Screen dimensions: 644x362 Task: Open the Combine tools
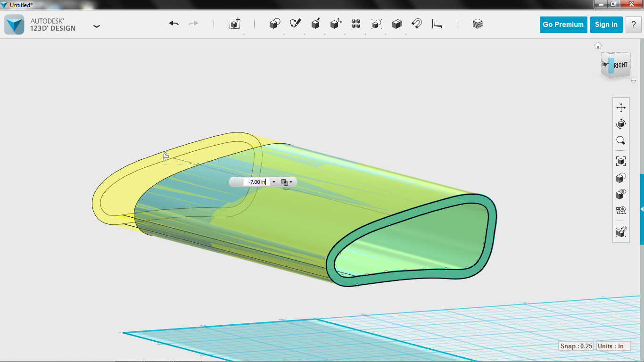[x=397, y=24]
